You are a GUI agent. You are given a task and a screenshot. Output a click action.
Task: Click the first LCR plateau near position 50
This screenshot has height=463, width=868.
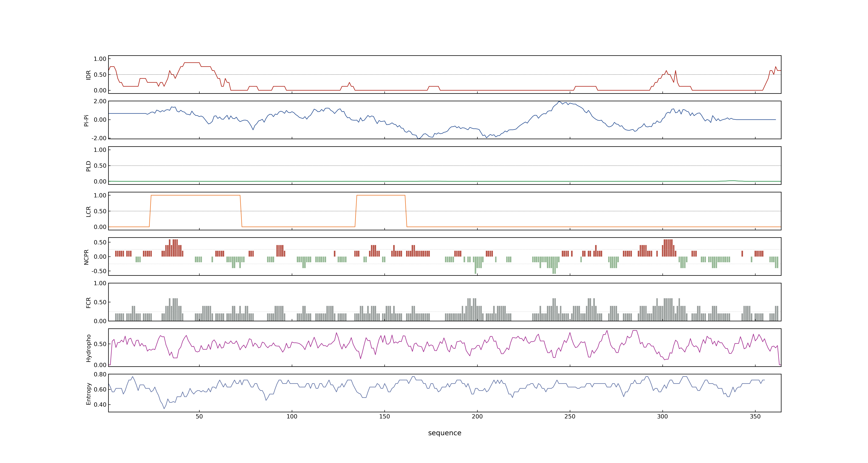click(x=195, y=195)
